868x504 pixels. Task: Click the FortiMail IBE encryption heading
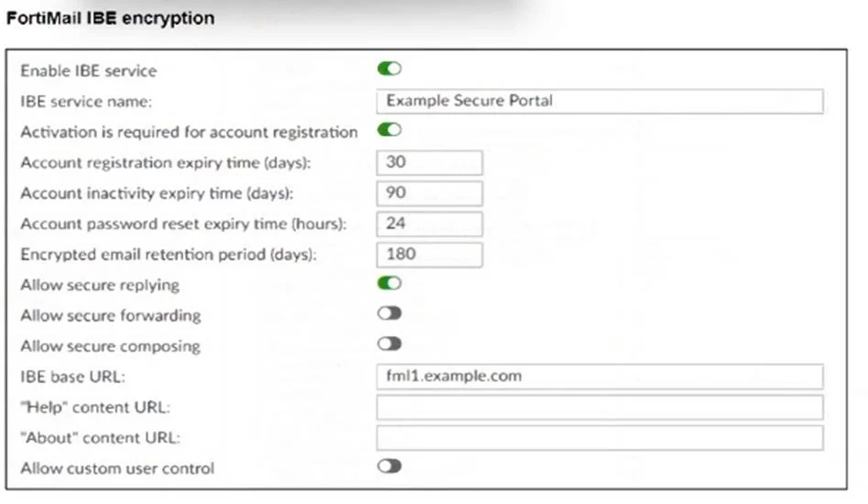coord(110,17)
